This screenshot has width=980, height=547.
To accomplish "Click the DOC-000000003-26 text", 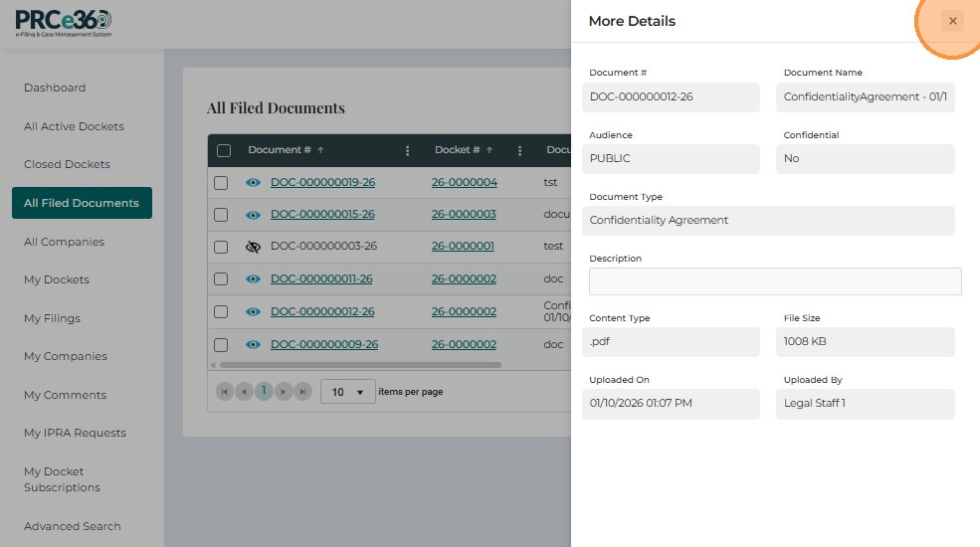I will coord(323,246).
